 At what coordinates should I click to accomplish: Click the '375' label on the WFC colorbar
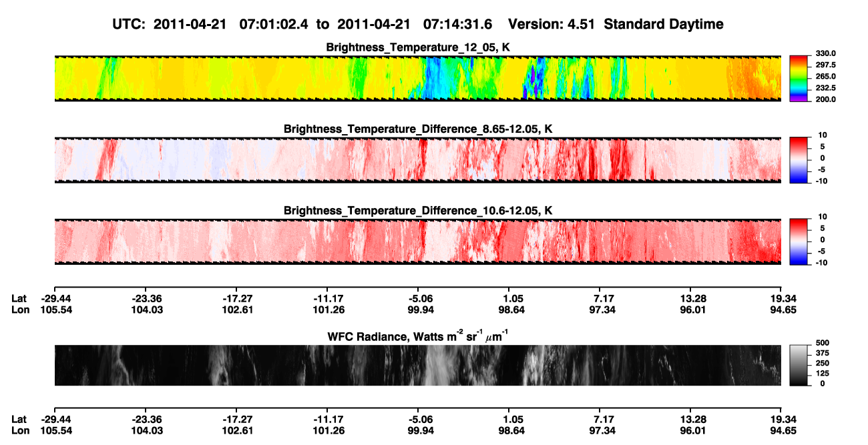point(821,353)
